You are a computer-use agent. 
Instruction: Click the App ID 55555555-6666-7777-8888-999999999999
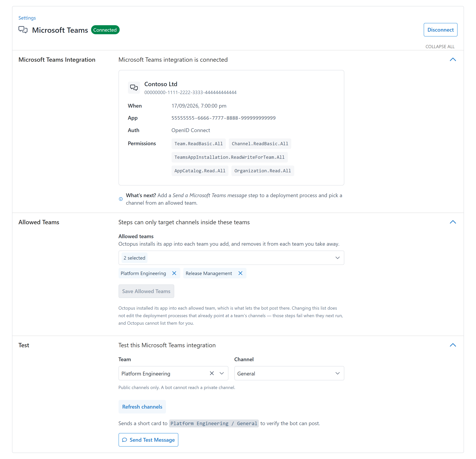[x=224, y=118]
